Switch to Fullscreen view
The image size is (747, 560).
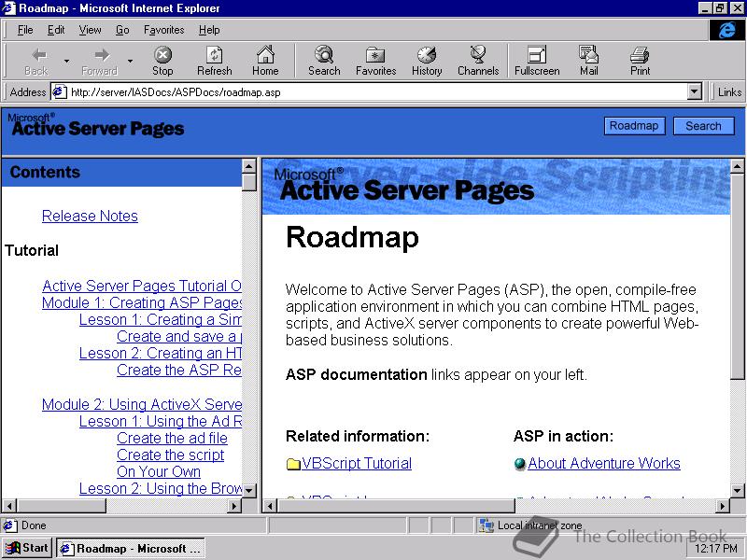[x=537, y=61]
